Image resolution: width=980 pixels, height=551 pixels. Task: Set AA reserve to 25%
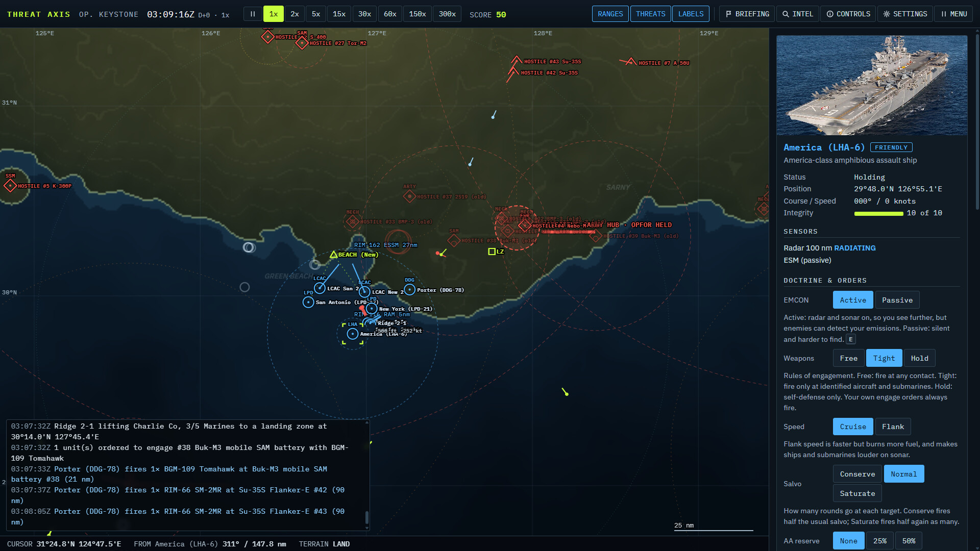pyautogui.click(x=880, y=541)
